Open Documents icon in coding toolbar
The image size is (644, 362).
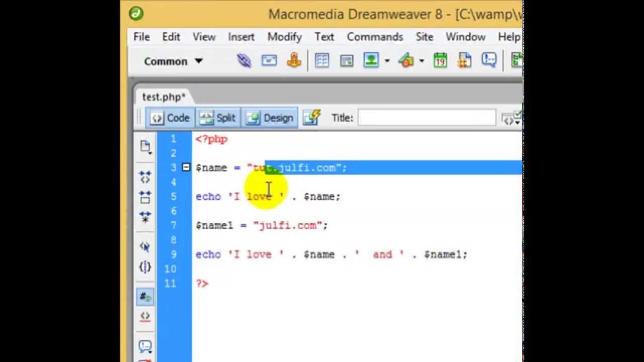click(145, 146)
